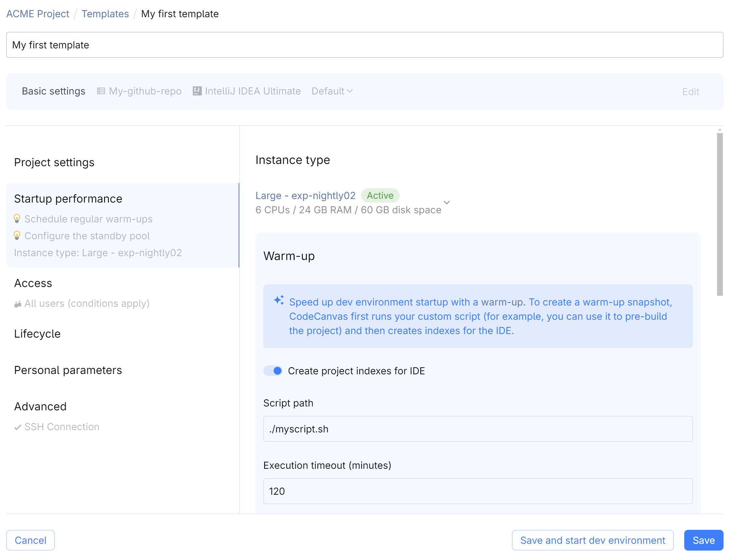Click Save and start dev environment

pos(592,540)
